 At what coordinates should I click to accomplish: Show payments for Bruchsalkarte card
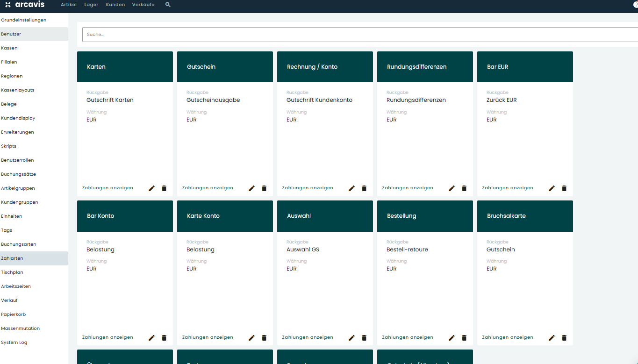click(508, 337)
